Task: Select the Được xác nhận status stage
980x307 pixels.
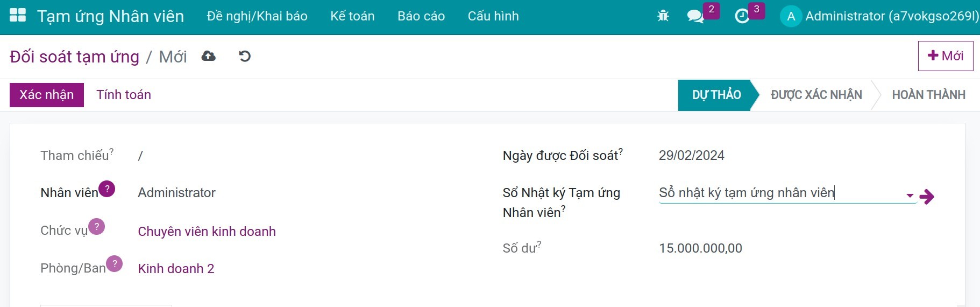Action: point(816,95)
